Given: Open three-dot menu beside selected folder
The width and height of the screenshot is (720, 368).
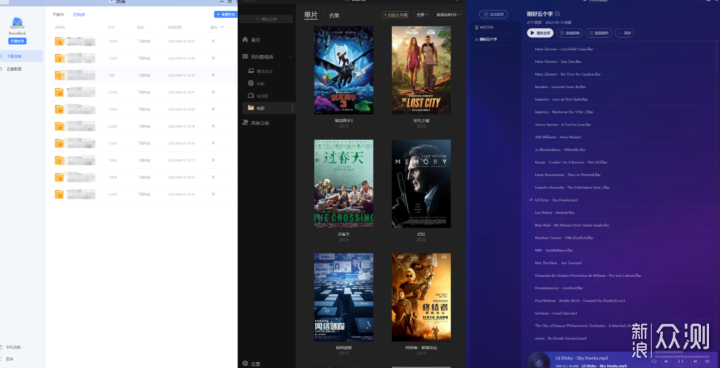Looking at the screenshot, I should (x=292, y=108).
